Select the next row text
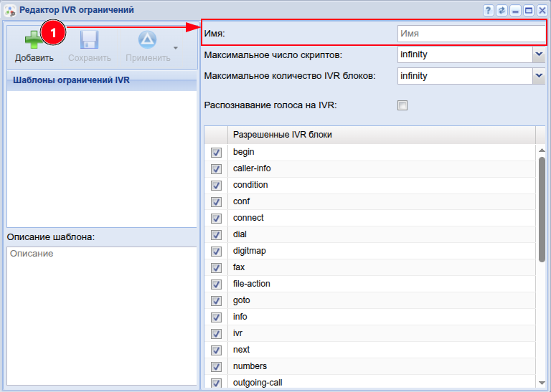Screen dimensions: 551x392 click(x=241, y=350)
